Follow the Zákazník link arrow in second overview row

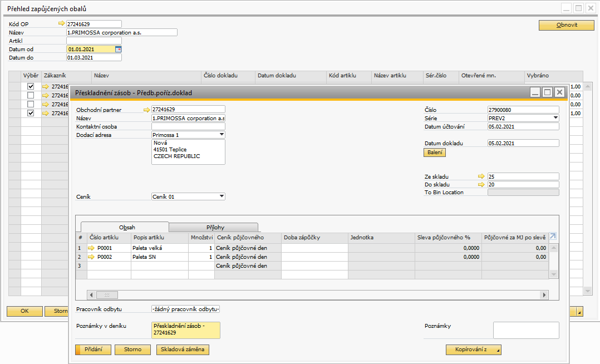[x=46, y=95]
